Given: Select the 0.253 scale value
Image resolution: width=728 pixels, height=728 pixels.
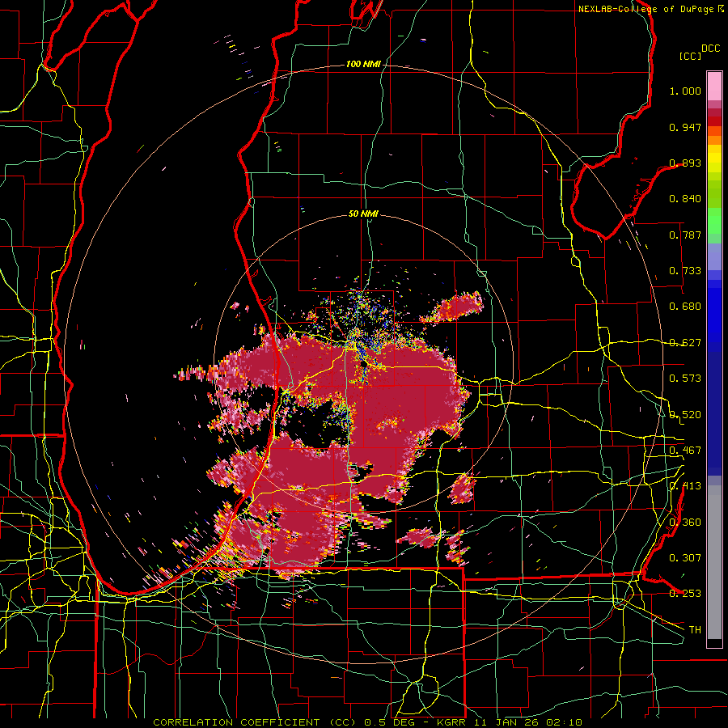Looking at the screenshot, I should (x=685, y=594).
